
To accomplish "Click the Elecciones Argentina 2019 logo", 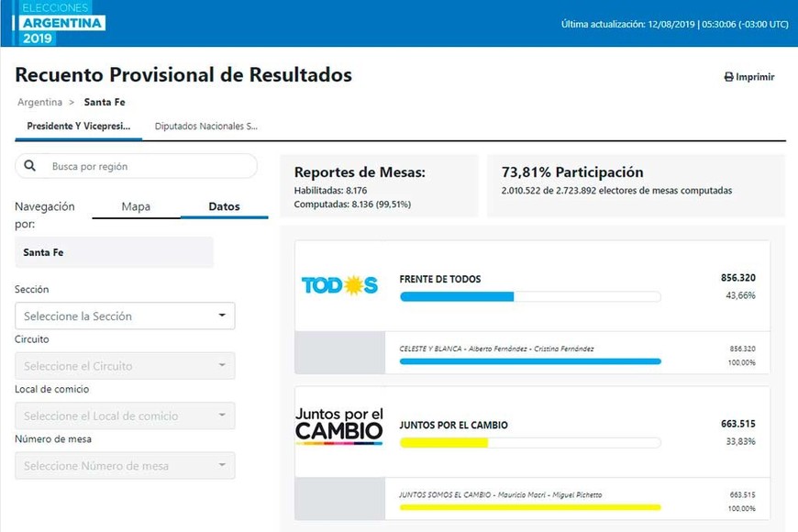I will [62, 23].
